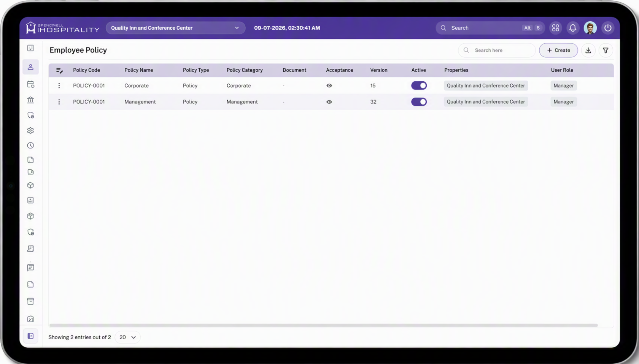The height and width of the screenshot is (364, 639).
Task: Click the gear settings sidebar icon
Action: (30, 130)
